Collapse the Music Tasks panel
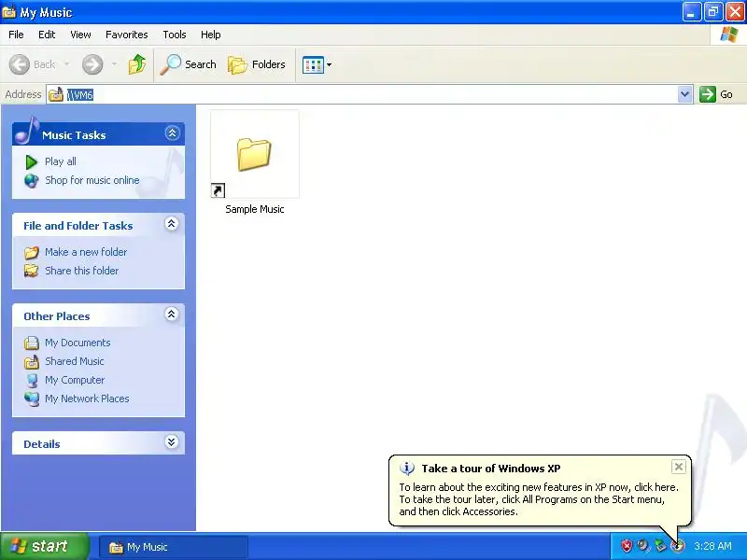This screenshot has width=747, height=560. [x=172, y=133]
